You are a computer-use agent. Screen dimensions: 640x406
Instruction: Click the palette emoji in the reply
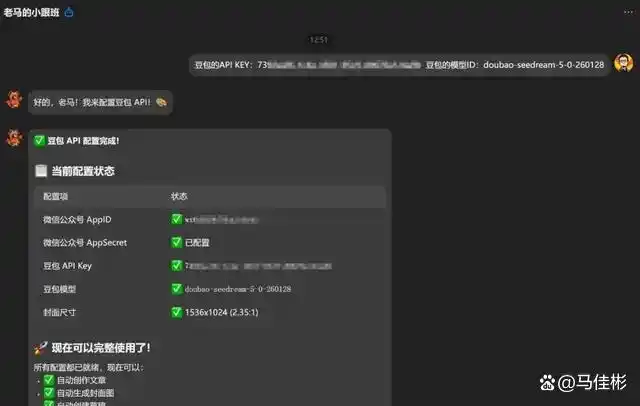[x=161, y=102]
